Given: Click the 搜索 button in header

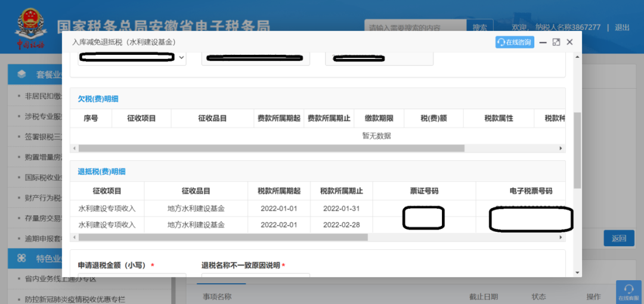Looking at the screenshot, I should (x=479, y=27).
